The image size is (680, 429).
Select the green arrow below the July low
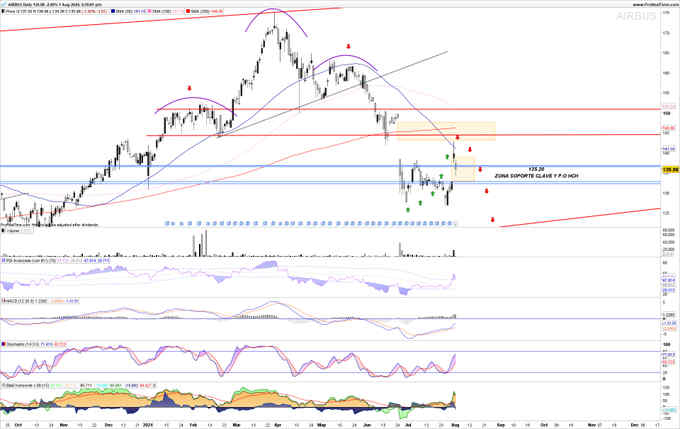tap(408, 210)
